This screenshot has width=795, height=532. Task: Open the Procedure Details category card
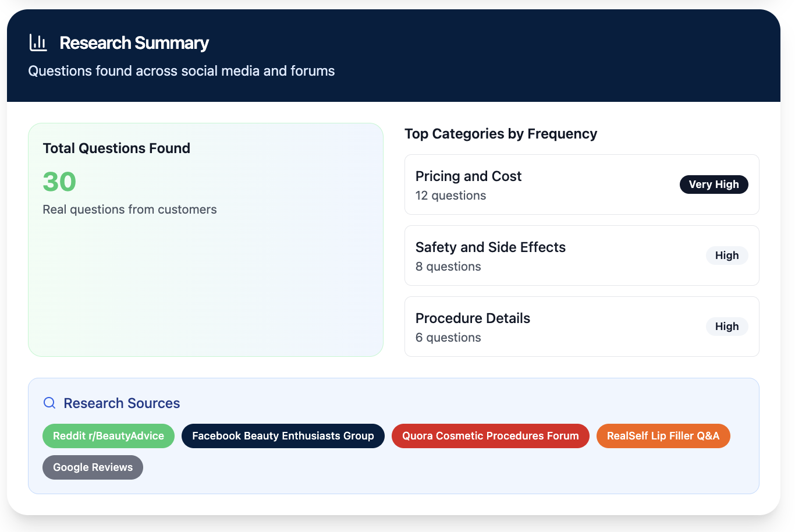[x=581, y=326]
